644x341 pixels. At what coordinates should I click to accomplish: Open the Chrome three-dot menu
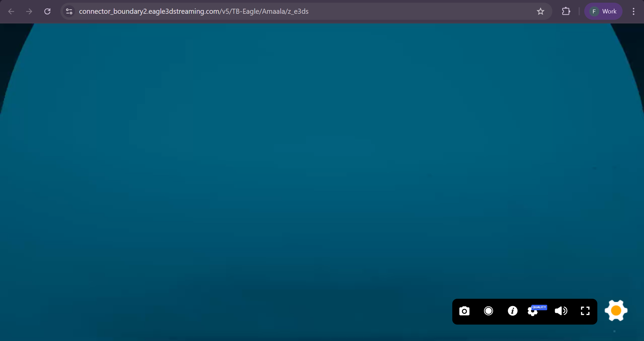634,11
